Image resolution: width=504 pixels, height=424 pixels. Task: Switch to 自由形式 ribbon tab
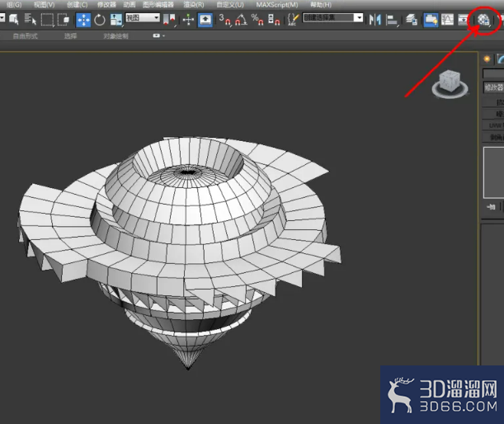[x=25, y=36]
